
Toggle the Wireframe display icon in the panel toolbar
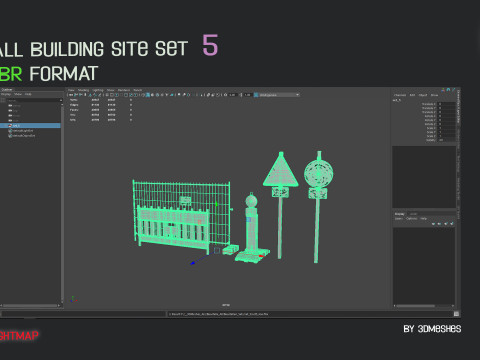[x=143, y=95]
